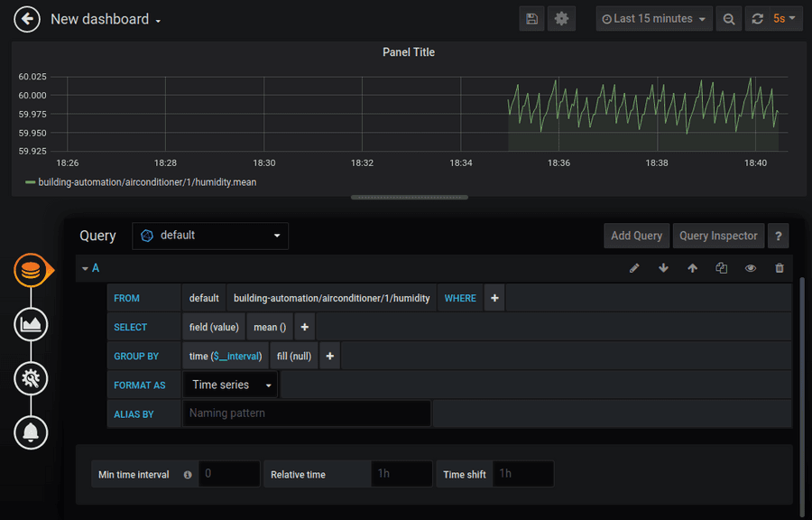Go back using the arrow icon

(x=27, y=20)
